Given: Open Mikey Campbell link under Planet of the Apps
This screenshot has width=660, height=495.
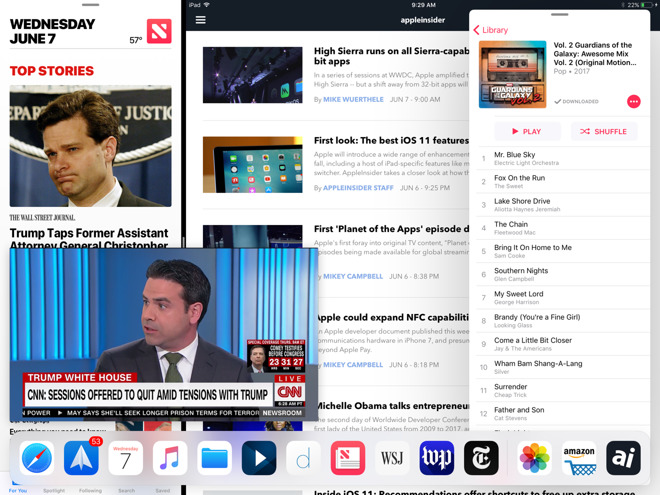Looking at the screenshot, I should pyautogui.click(x=353, y=276).
